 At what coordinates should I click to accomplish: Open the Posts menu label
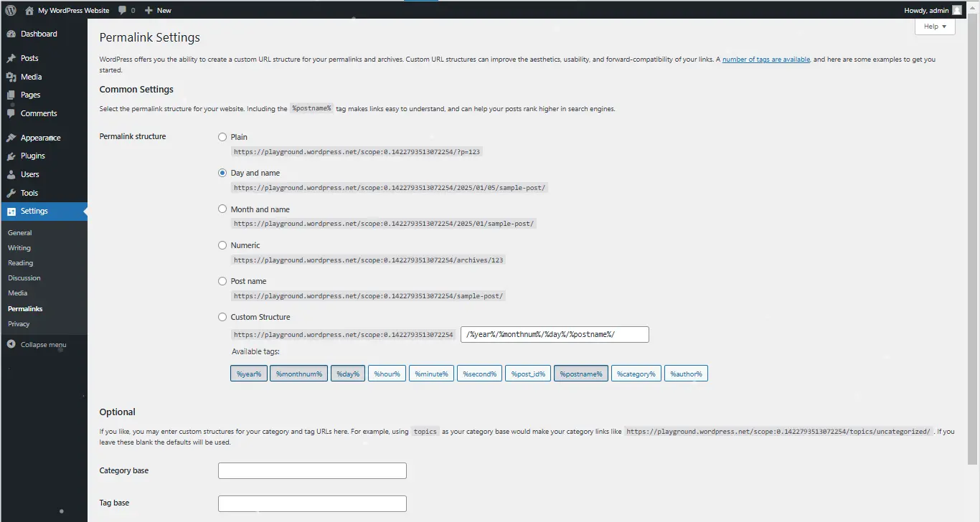(x=29, y=58)
